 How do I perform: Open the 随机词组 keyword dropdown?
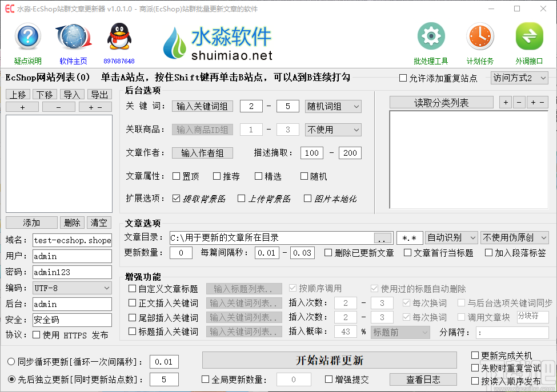pos(333,106)
